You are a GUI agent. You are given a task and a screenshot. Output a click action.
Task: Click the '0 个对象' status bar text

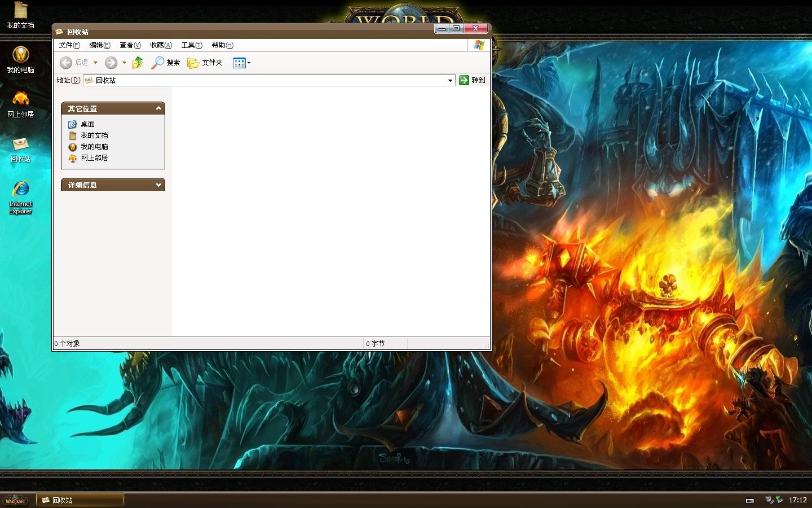pyautogui.click(x=67, y=343)
